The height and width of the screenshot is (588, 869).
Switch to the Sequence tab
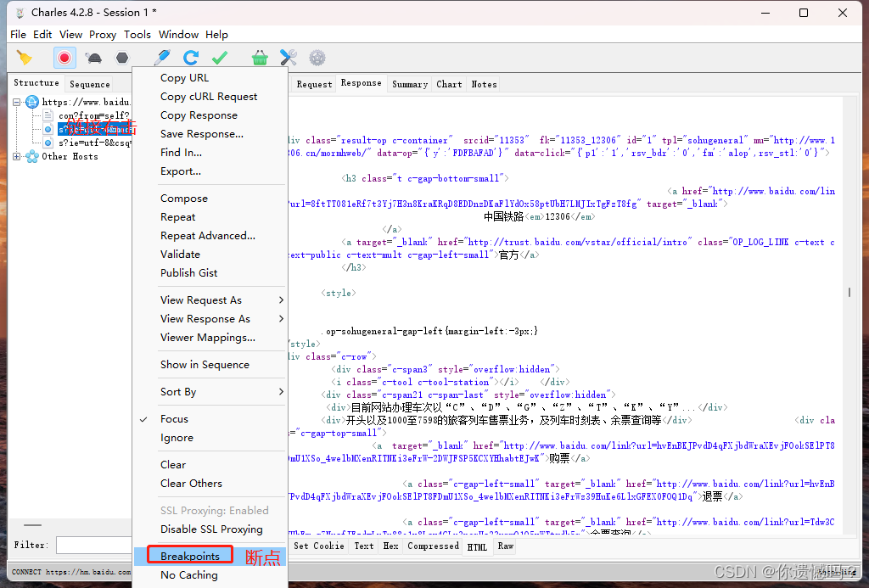90,84
